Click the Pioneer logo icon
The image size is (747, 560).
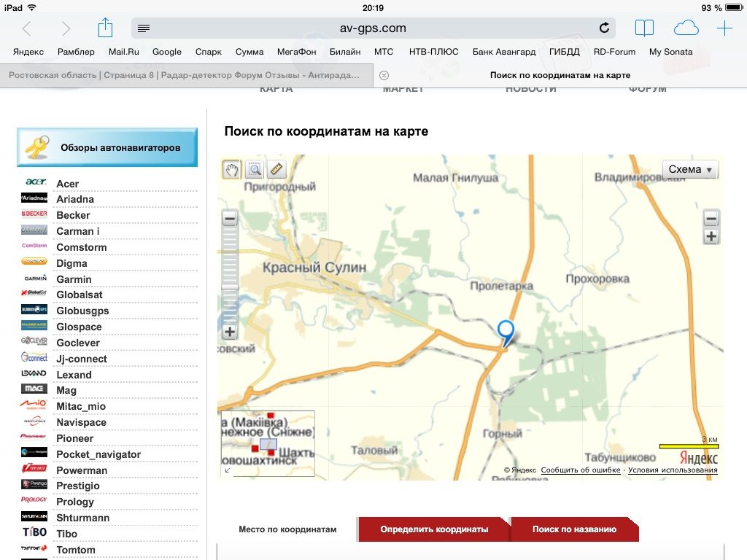tap(34, 436)
